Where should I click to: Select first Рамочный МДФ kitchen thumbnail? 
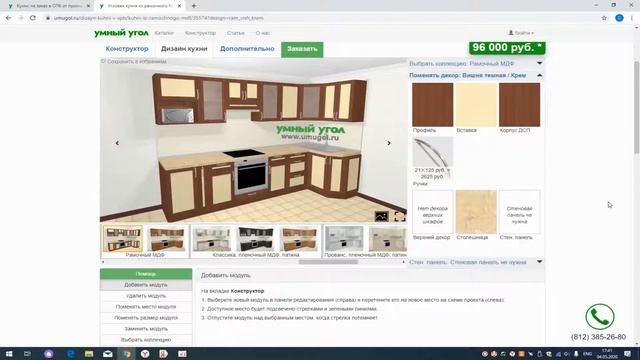(x=122, y=239)
